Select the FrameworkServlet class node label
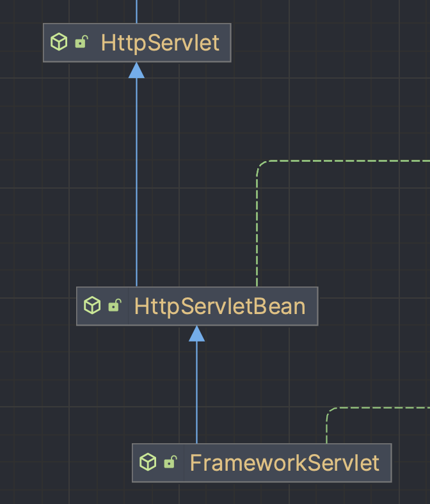Image resolution: width=430 pixels, height=504 pixels. coord(285,463)
